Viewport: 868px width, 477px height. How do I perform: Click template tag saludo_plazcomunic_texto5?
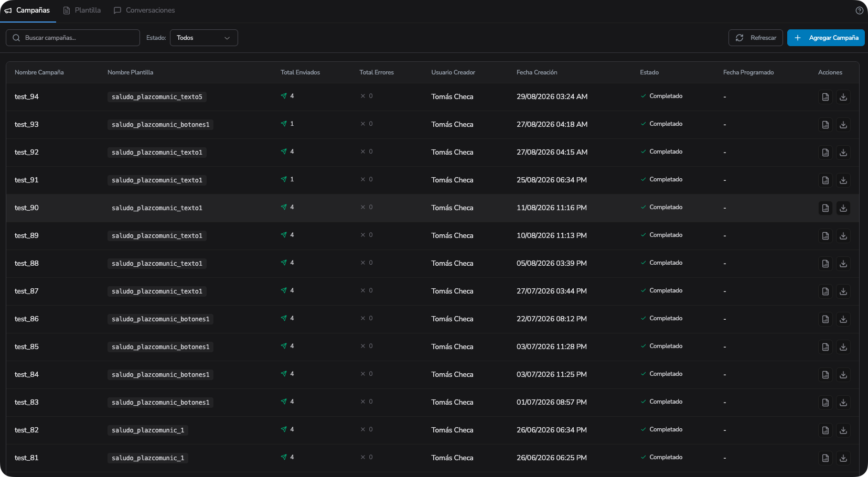(x=157, y=97)
